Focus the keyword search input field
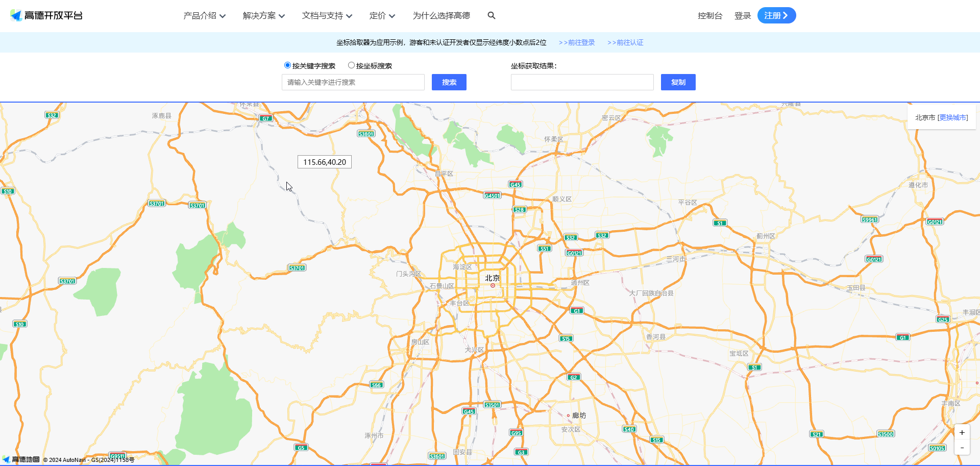 (x=353, y=82)
